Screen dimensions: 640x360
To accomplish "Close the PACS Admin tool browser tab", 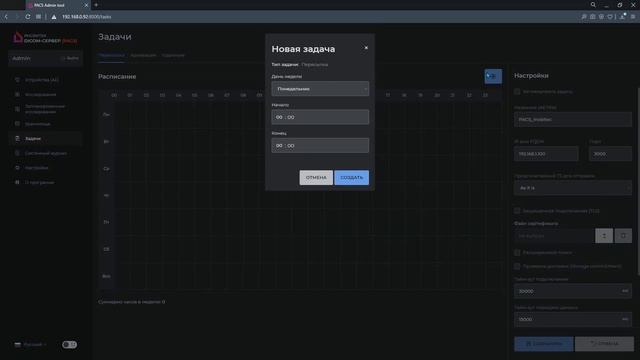I will point(86,5).
